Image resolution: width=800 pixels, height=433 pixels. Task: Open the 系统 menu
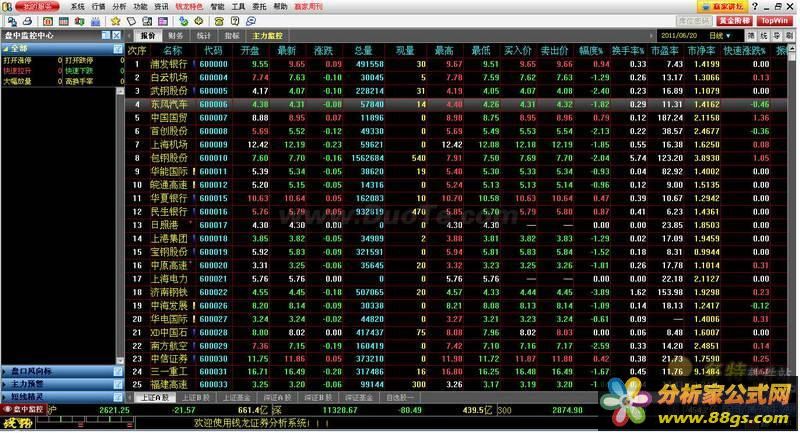click(x=78, y=7)
